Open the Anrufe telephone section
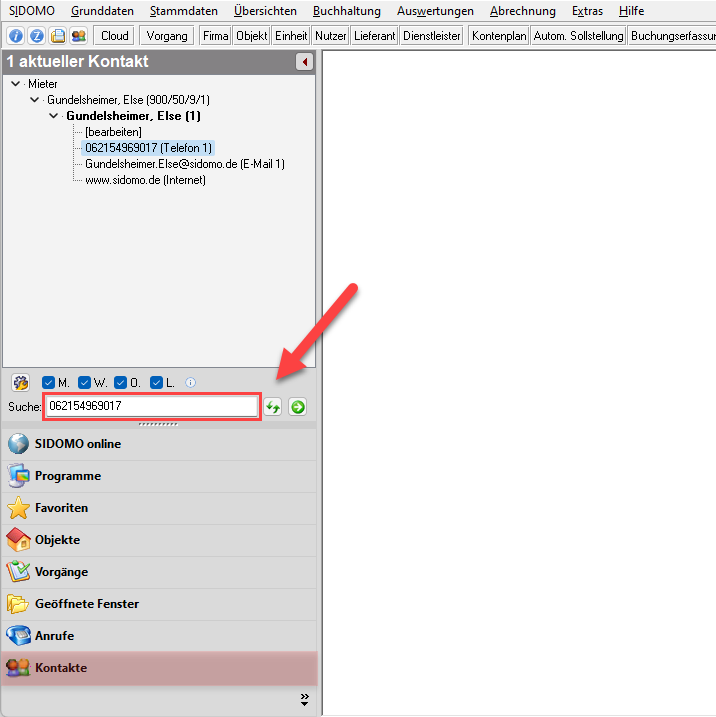The height and width of the screenshot is (717, 716). 159,636
